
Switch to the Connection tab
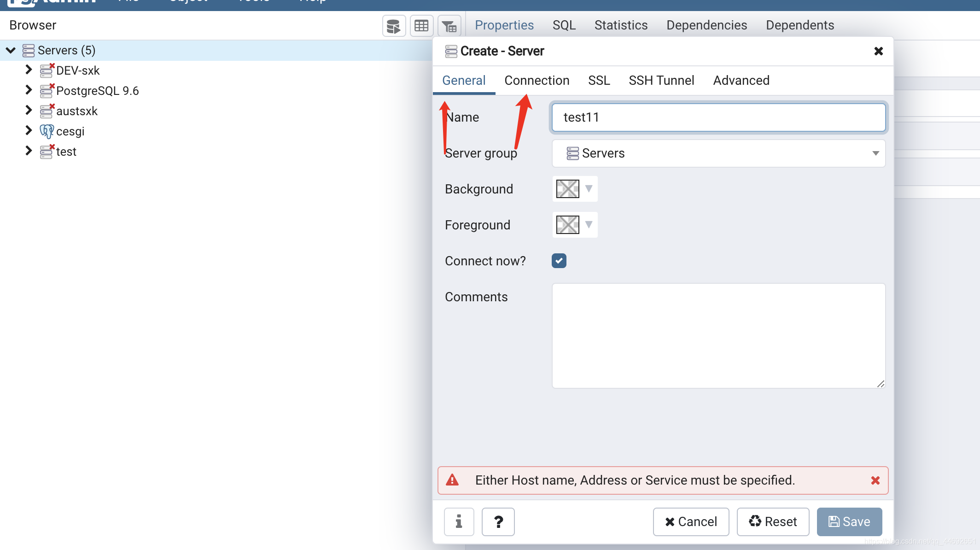point(537,81)
